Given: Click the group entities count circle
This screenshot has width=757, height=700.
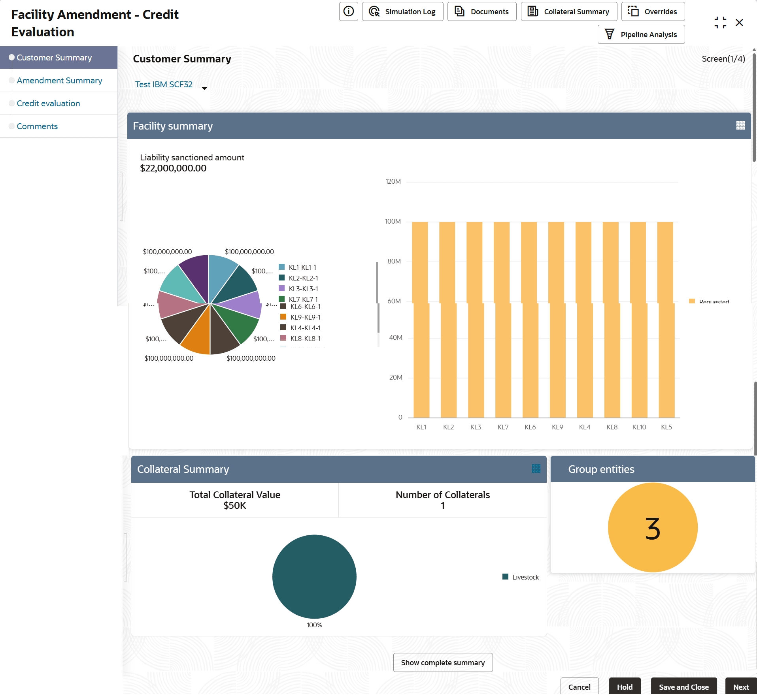Looking at the screenshot, I should [653, 527].
